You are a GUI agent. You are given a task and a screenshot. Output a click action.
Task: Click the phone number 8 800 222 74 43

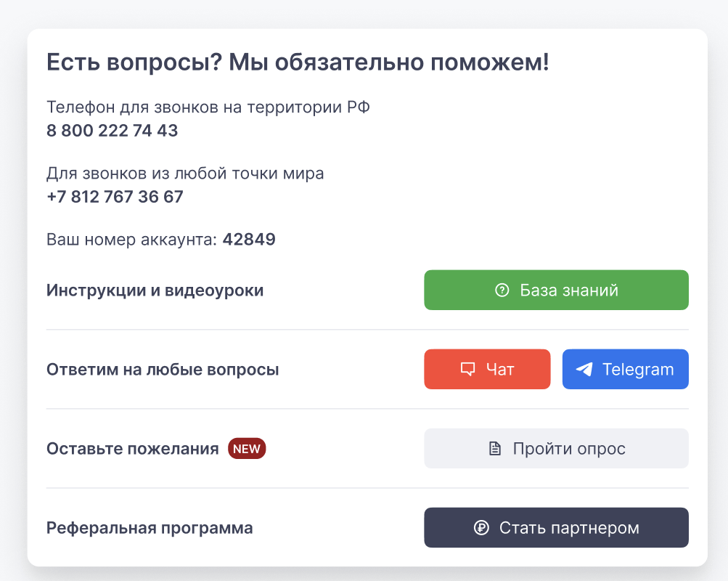pyautogui.click(x=113, y=131)
